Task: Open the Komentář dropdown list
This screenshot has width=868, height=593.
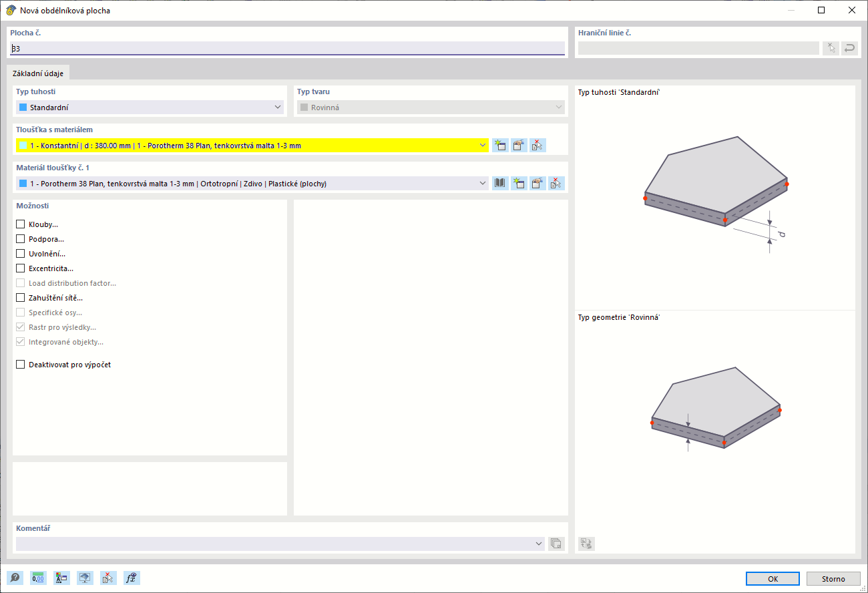Action: [x=539, y=544]
